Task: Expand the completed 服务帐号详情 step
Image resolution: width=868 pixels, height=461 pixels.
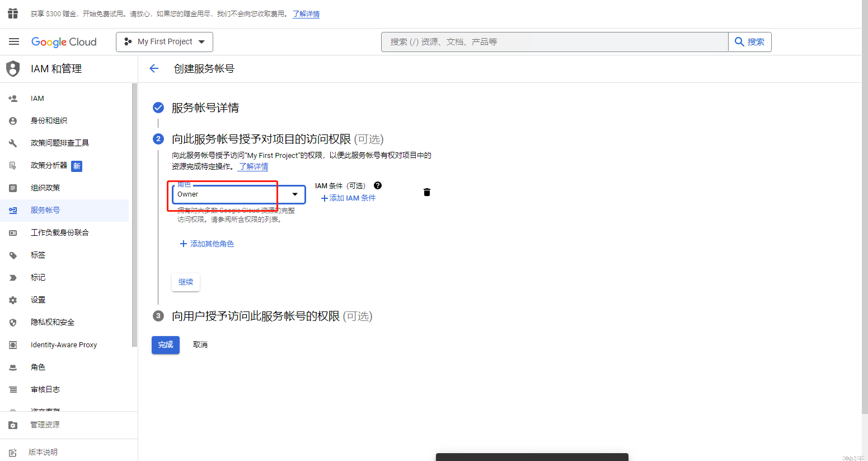Action: 205,108
